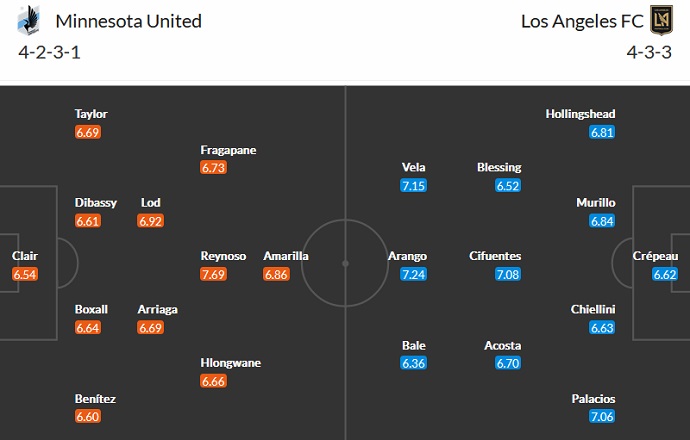
Task: Select goalkeeper Crépeau
Action: 654,256
